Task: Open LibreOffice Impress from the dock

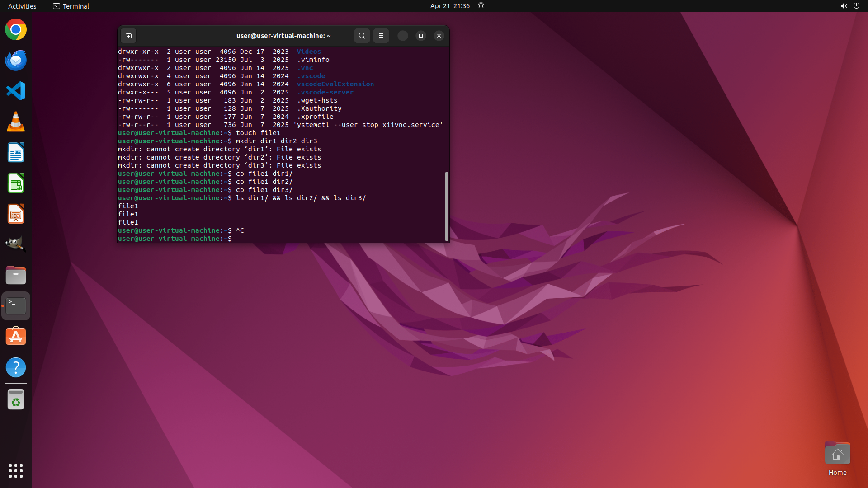Action: pos(16,214)
